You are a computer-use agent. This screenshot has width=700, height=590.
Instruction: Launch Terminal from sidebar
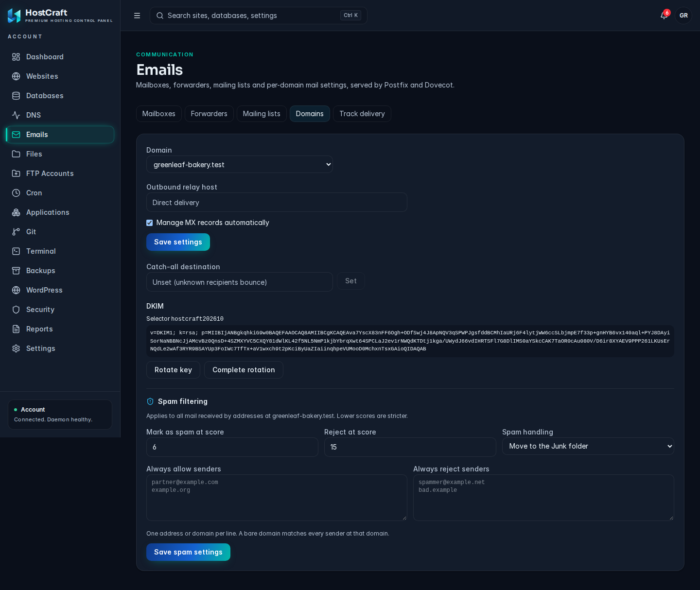coord(60,251)
